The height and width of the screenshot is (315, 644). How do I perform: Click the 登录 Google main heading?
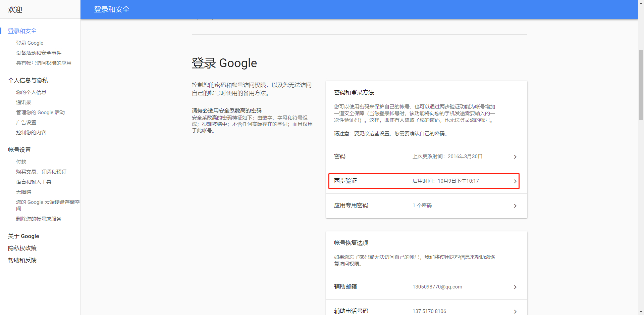pos(224,63)
